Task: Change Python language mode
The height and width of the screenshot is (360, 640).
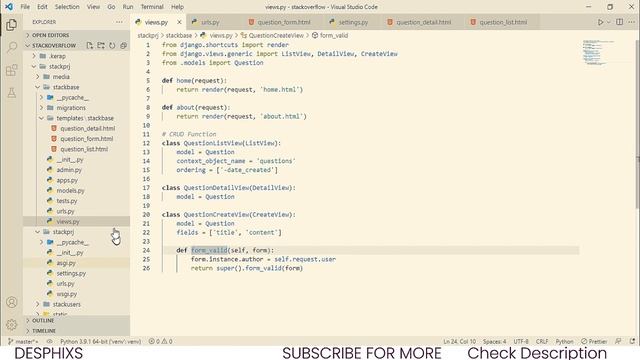Action: [564, 341]
